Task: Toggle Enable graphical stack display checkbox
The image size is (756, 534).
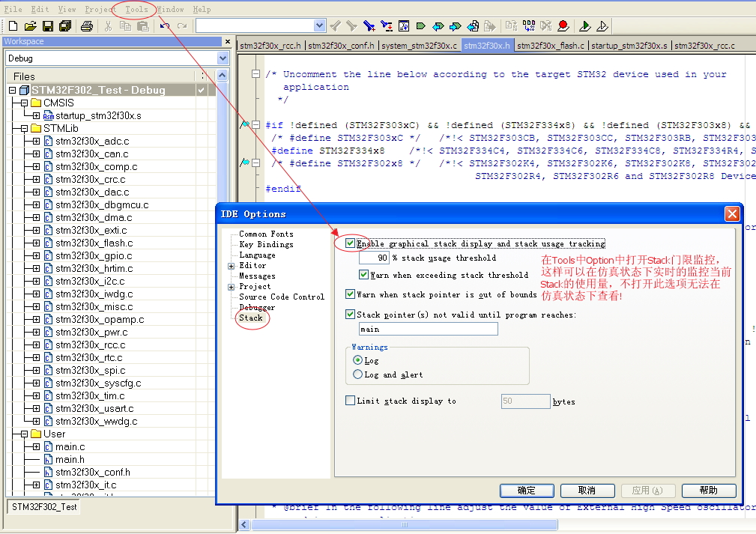Action: (351, 243)
